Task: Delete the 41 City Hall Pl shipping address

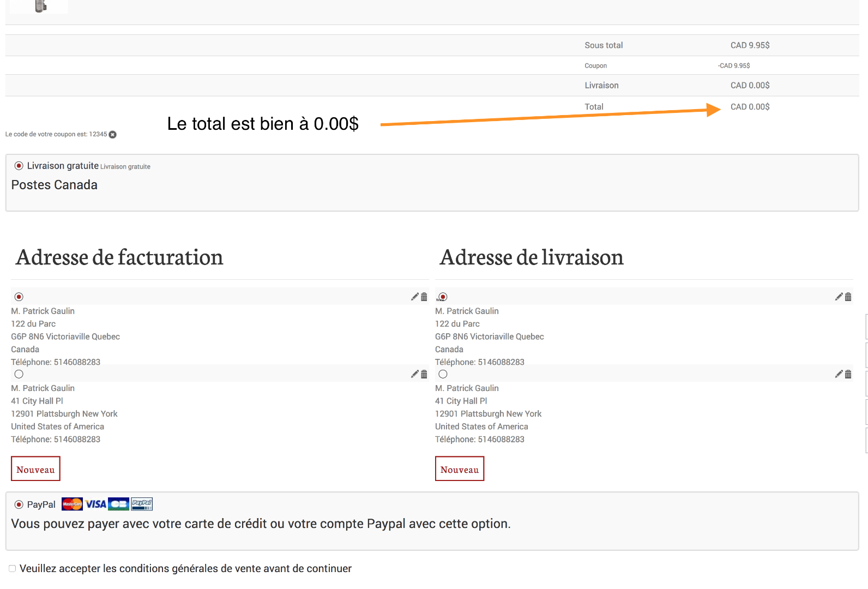Action: tap(848, 374)
